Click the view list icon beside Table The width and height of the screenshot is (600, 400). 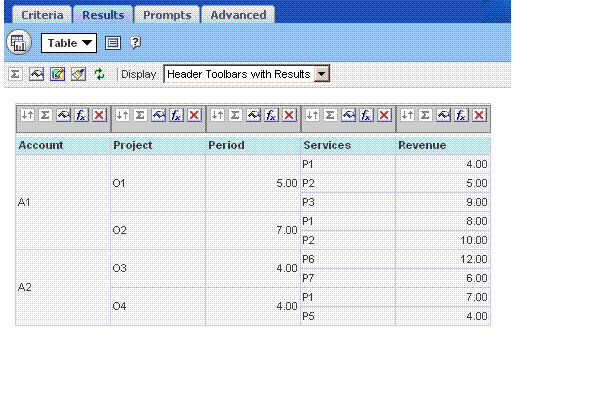pos(113,43)
